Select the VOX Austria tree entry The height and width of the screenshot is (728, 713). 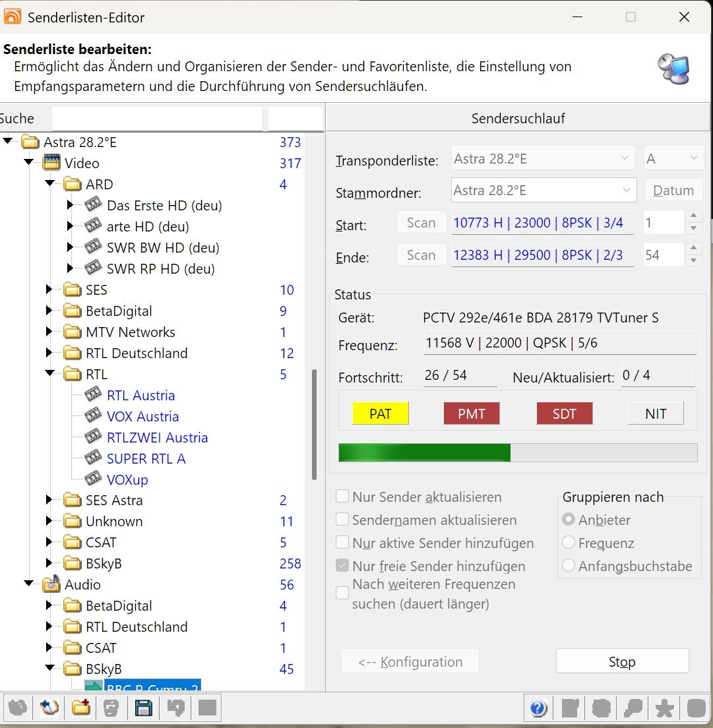pos(142,417)
